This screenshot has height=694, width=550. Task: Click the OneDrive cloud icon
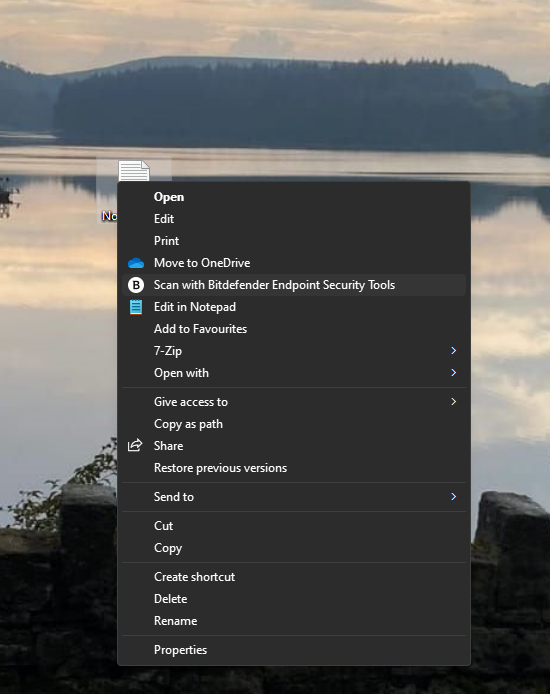(x=136, y=263)
